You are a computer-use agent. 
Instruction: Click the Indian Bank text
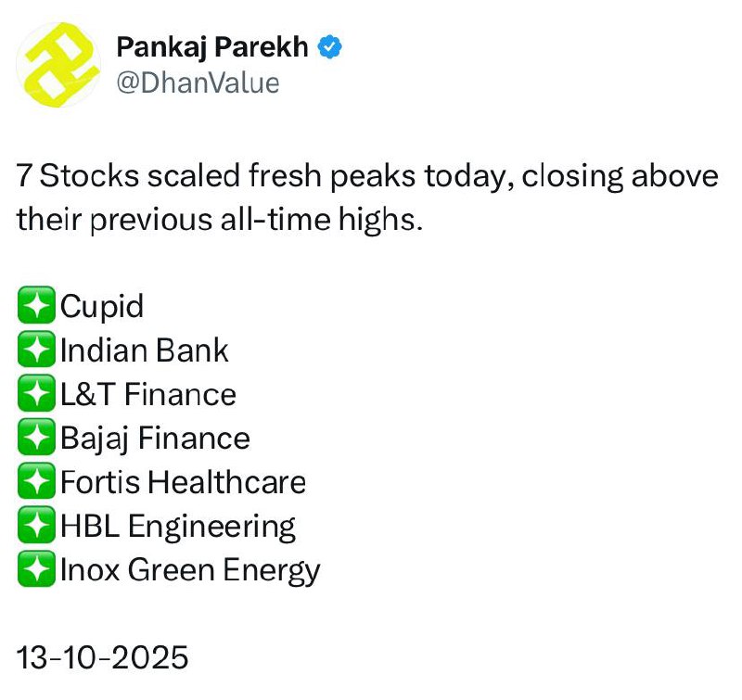click(144, 350)
